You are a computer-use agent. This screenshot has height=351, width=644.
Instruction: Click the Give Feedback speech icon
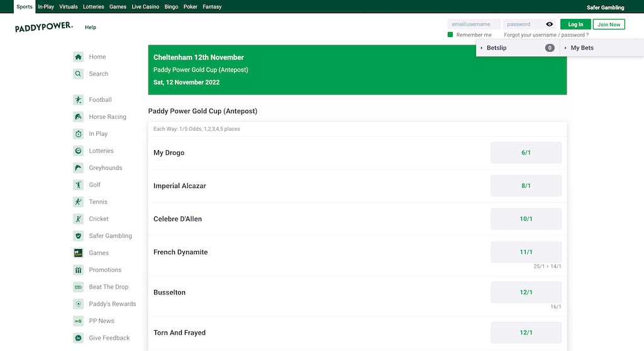pyautogui.click(x=78, y=338)
